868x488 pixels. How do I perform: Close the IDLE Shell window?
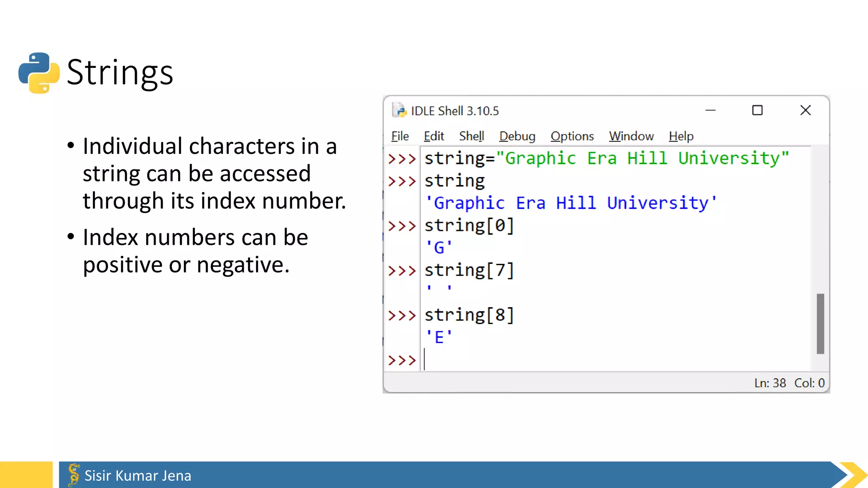(x=805, y=110)
